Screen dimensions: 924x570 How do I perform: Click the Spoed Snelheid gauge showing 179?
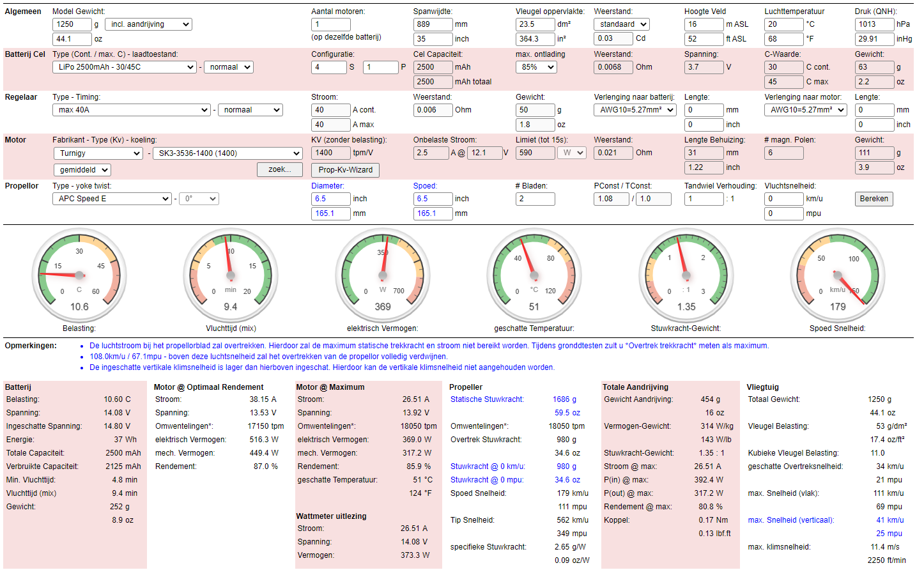[x=838, y=275]
